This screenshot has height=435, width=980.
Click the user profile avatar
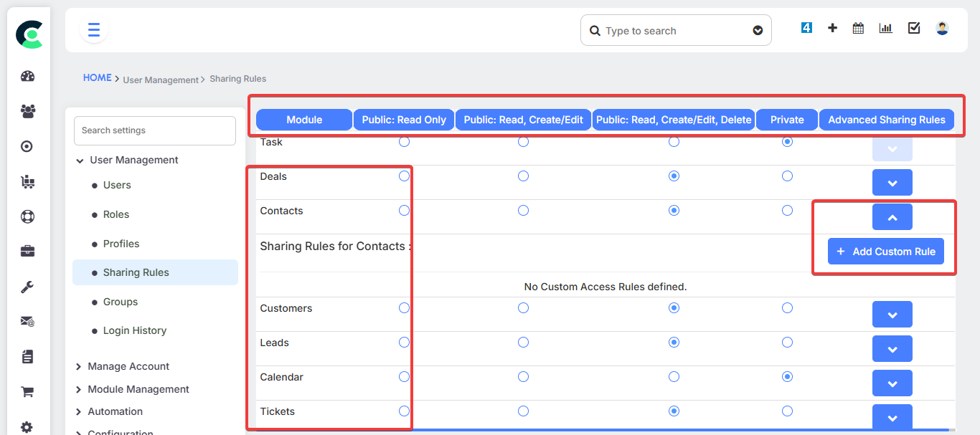pos(942,28)
